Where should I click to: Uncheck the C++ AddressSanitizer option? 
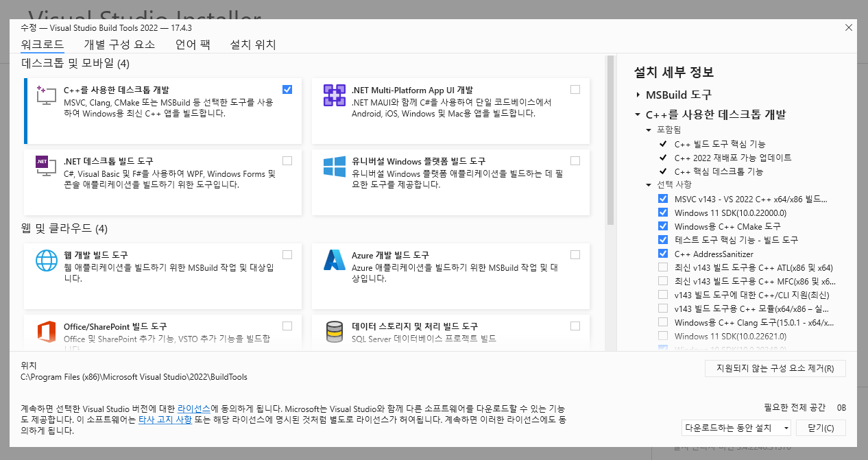point(663,254)
